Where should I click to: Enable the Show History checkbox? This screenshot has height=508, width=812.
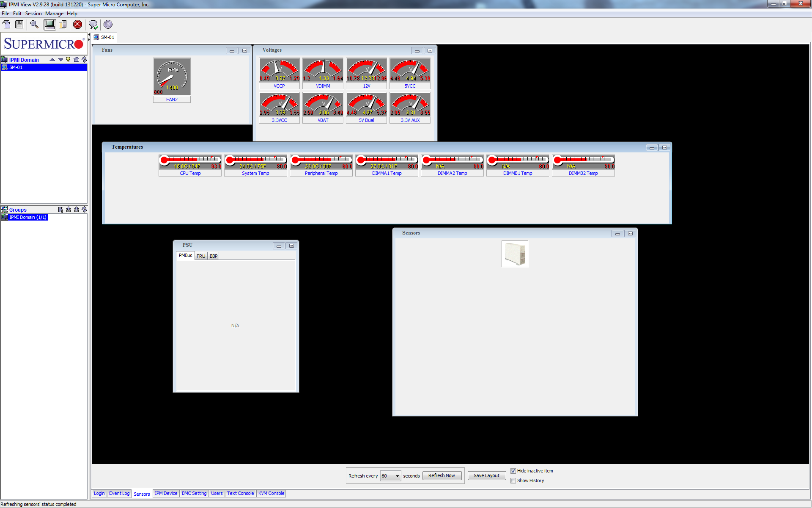pos(513,480)
